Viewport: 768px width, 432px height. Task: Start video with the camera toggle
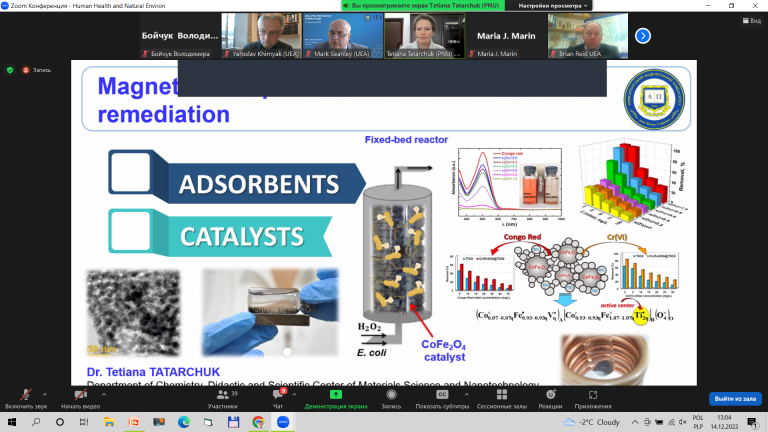(80, 394)
